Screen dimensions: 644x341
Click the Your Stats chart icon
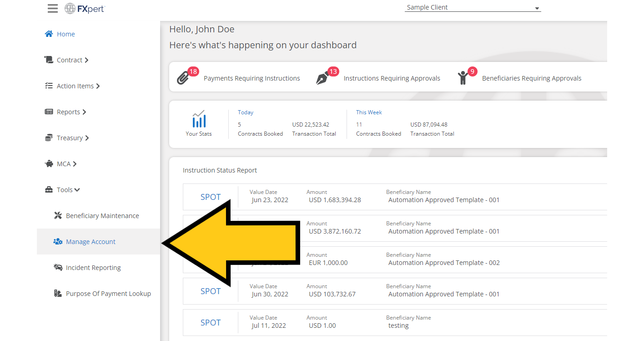(x=199, y=119)
